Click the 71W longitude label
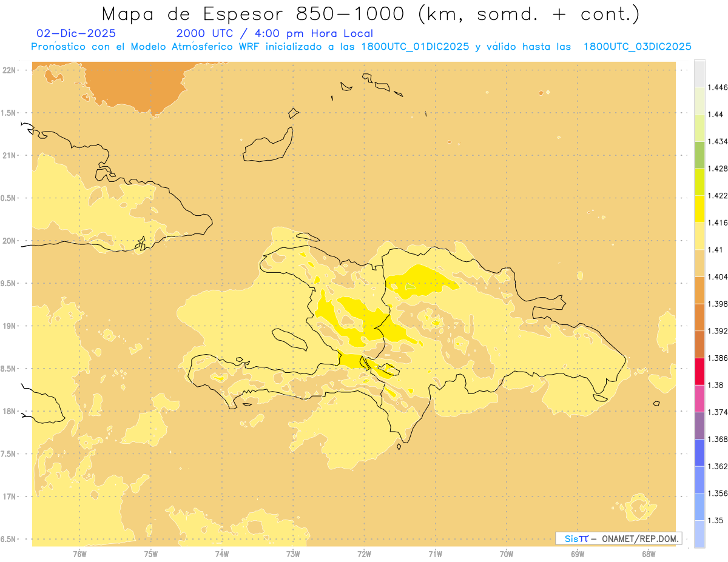The height and width of the screenshot is (562, 728). click(435, 554)
